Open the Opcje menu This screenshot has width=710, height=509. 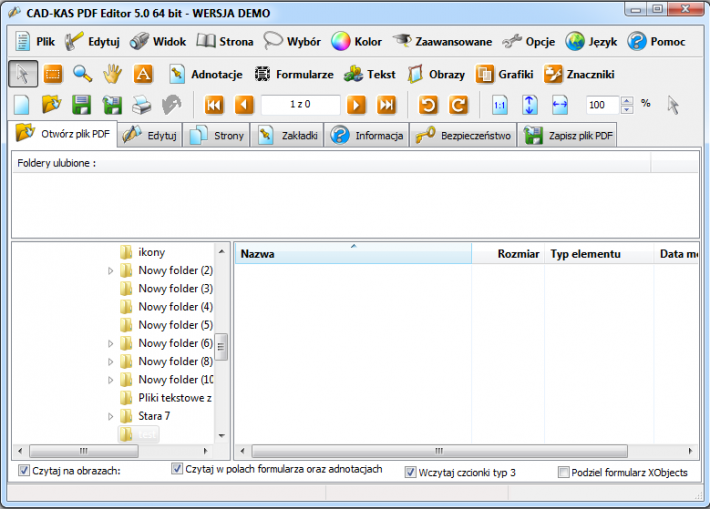(x=528, y=42)
